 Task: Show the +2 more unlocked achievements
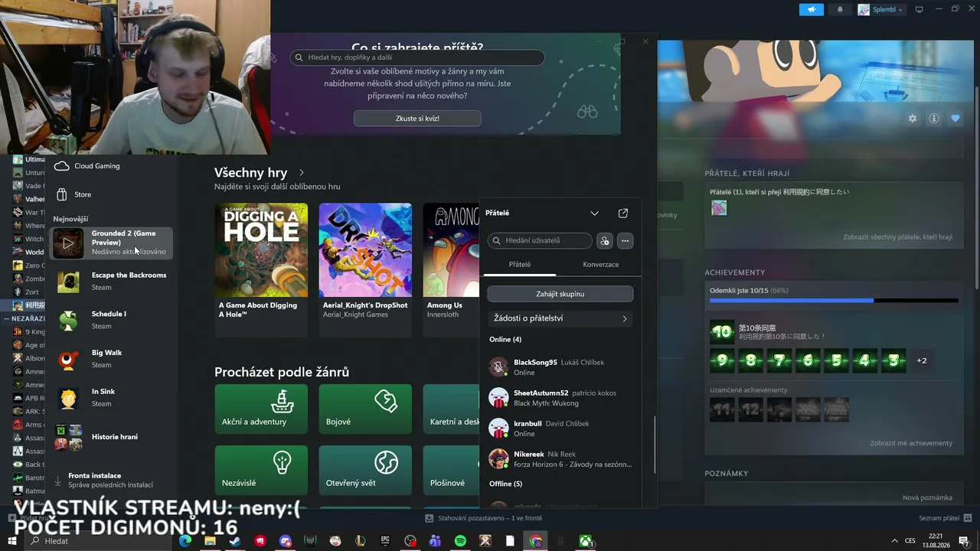922,360
